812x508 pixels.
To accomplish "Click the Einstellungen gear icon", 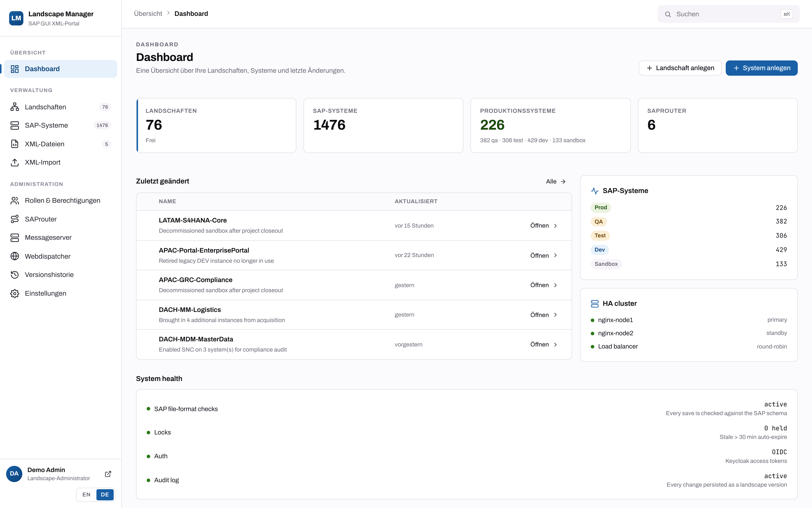I will click(x=15, y=293).
